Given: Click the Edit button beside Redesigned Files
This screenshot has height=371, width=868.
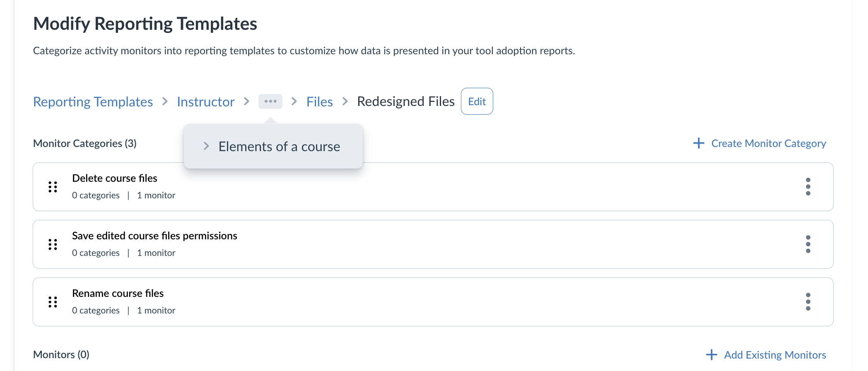Looking at the screenshot, I should click(477, 101).
